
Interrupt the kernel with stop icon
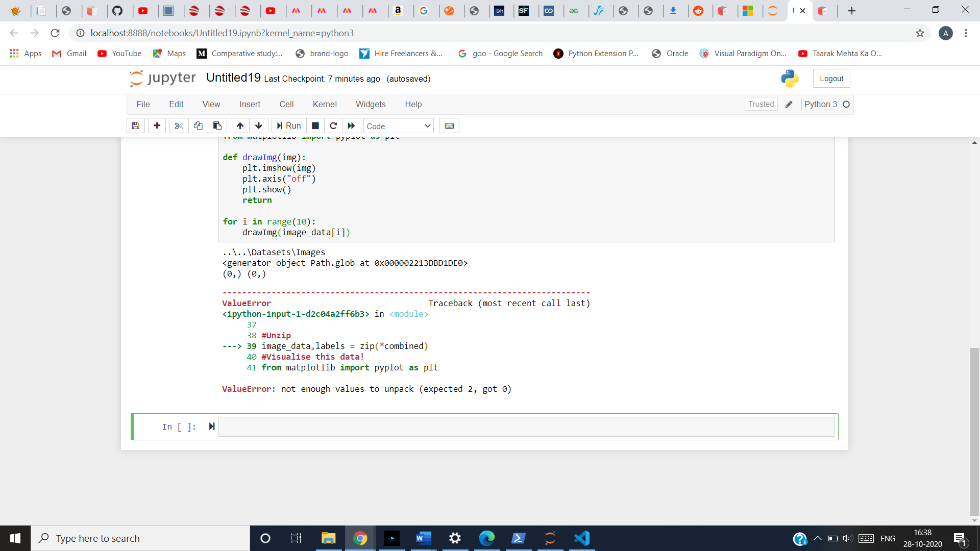315,126
